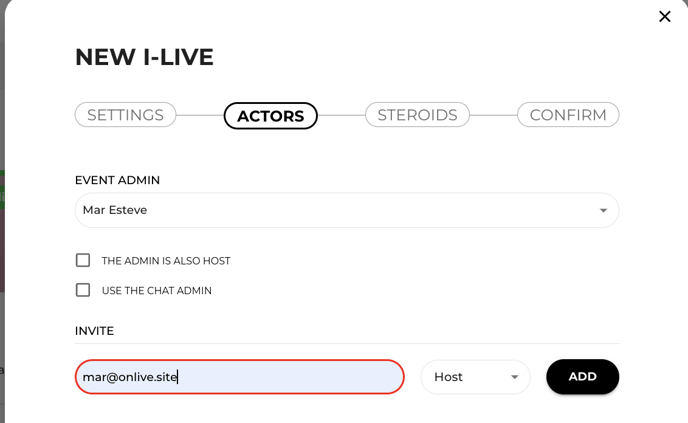
Task: Click the 'The admin is also host' label
Action: click(x=166, y=261)
